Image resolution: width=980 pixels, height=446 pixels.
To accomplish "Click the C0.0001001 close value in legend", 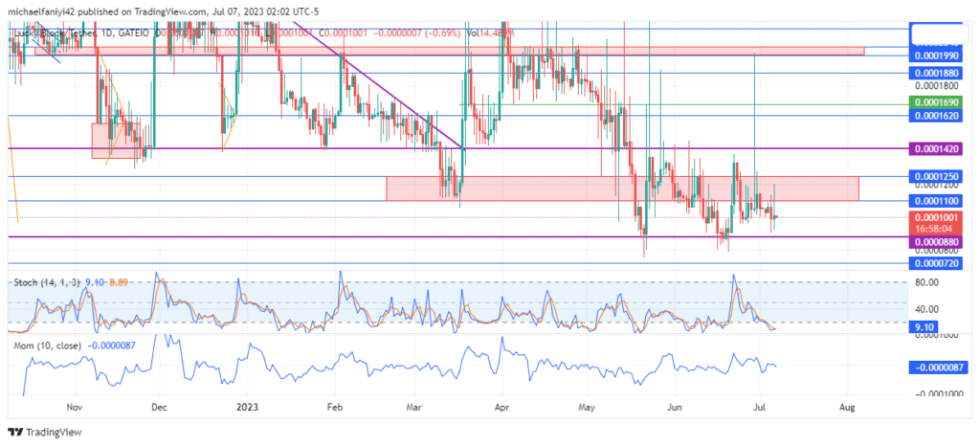I will point(345,33).
